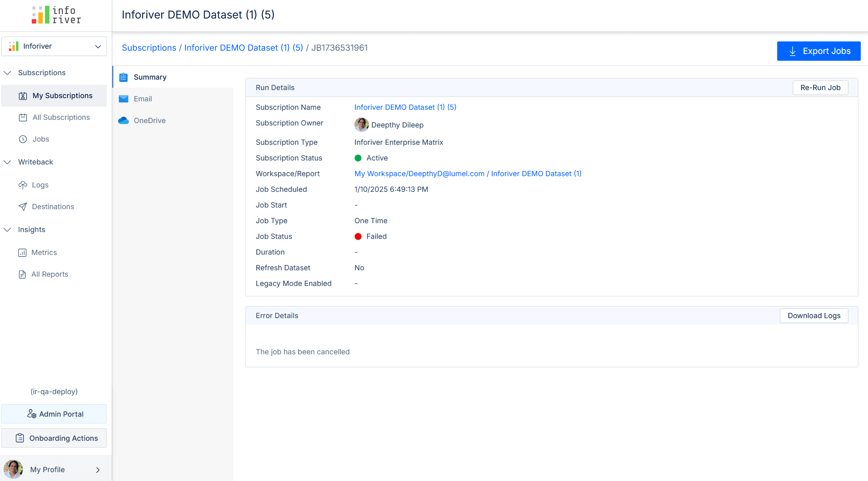The height and width of the screenshot is (481, 868).
Task: Switch to the OneDrive tab
Action: coord(173,121)
